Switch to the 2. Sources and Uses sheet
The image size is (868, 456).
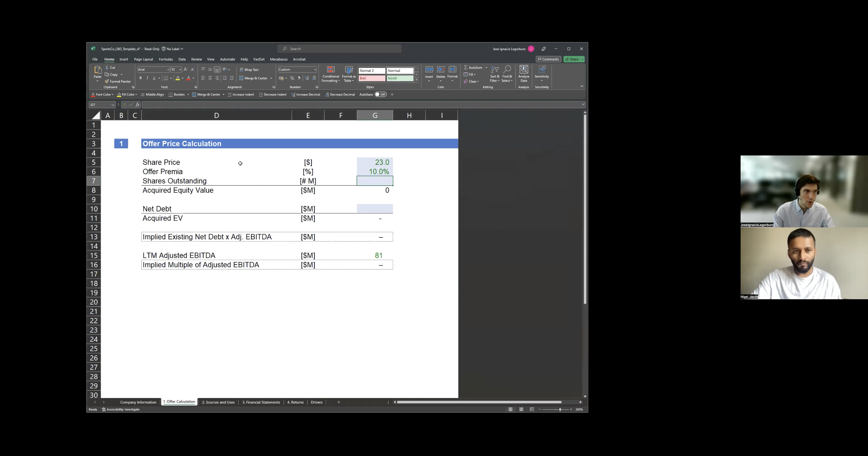pos(218,402)
